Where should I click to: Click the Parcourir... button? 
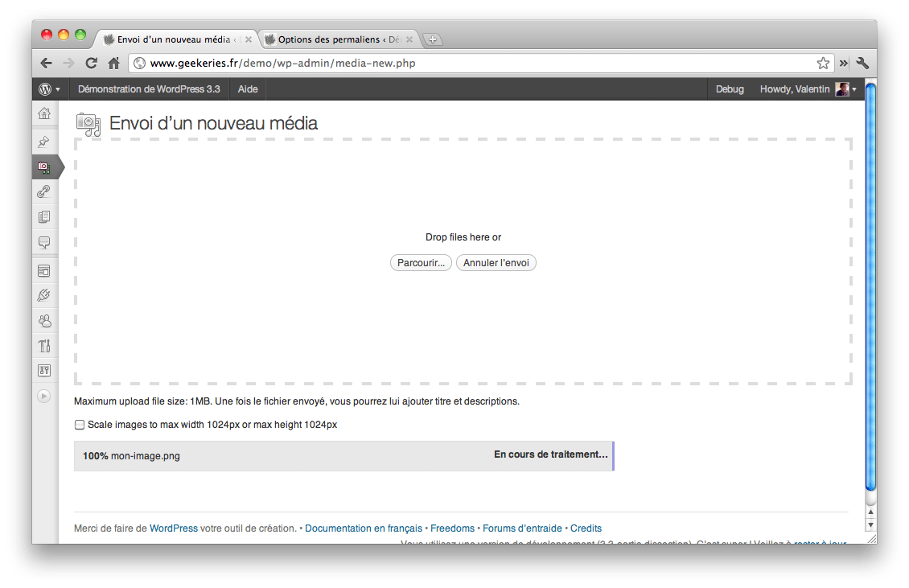421,263
